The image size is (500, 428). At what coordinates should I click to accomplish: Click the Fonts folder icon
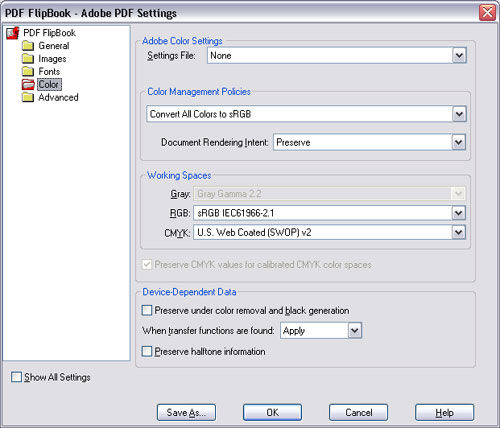coord(28,71)
